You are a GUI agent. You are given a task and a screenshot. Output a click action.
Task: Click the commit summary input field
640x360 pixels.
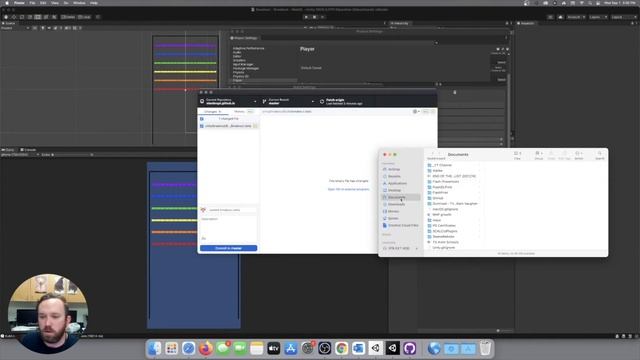click(x=232, y=210)
